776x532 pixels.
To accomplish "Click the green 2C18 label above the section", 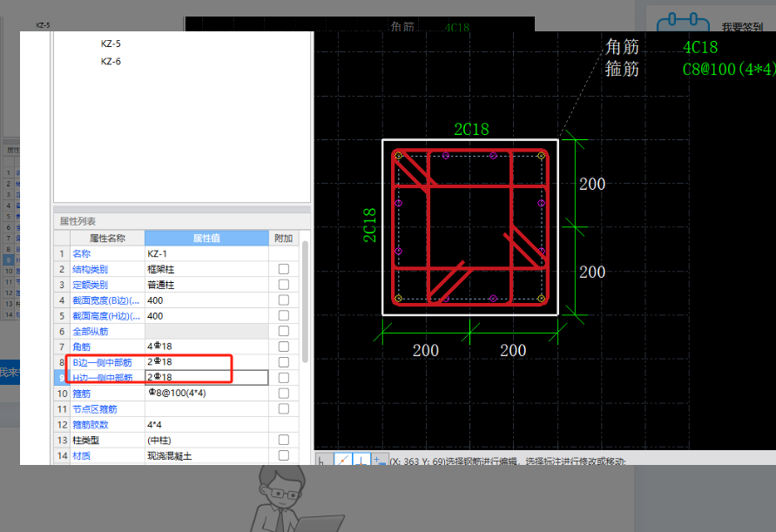I will point(472,129).
